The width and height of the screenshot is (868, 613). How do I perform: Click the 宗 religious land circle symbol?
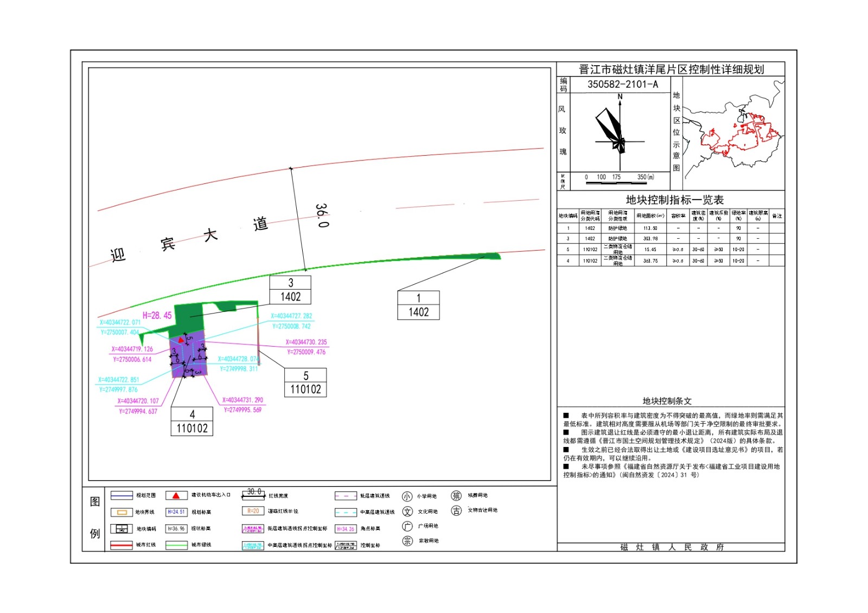[407, 541]
